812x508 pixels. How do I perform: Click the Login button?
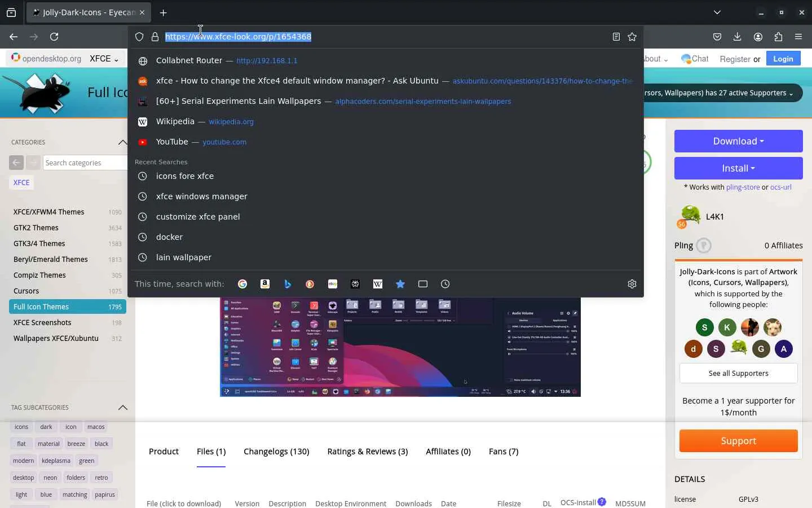[783, 59]
